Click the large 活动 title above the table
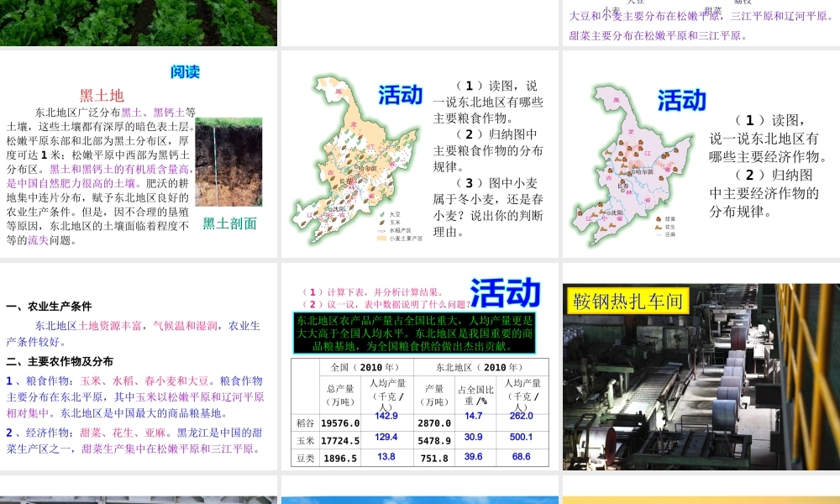Viewport: 840px width, 504px height. (x=505, y=292)
